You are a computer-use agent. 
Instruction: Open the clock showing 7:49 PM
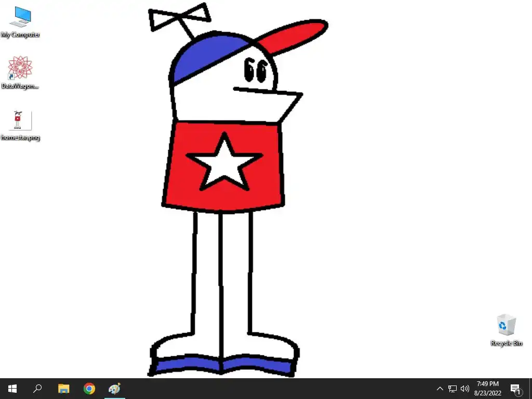pos(487,389)
